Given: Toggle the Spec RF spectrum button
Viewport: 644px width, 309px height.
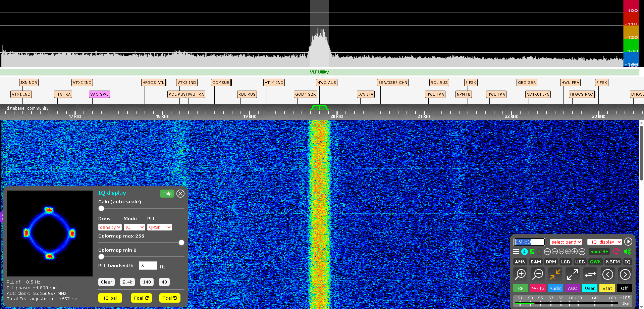Looking at the screenshot, I should point(599,251).
